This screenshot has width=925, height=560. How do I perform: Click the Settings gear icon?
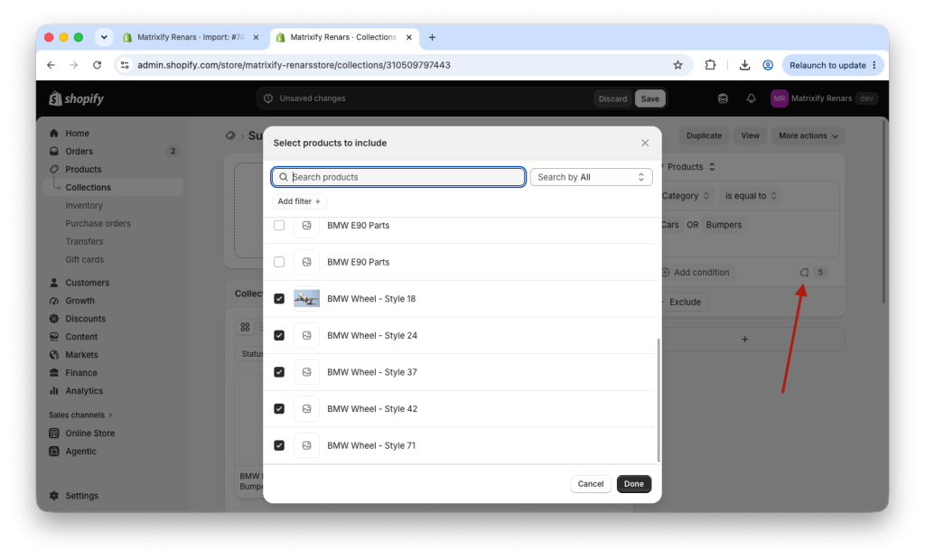coord(54,496)
